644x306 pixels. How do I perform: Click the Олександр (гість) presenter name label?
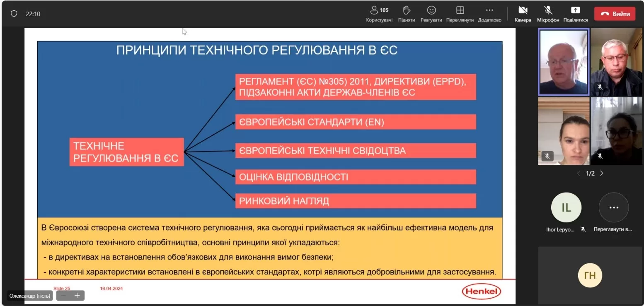point(30,296)
